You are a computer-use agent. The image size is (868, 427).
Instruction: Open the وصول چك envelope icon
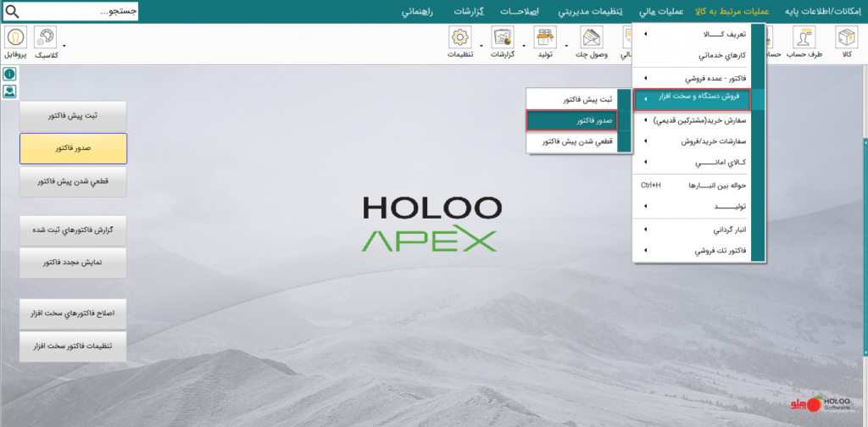pyautogui.click(x=591, y=37)
